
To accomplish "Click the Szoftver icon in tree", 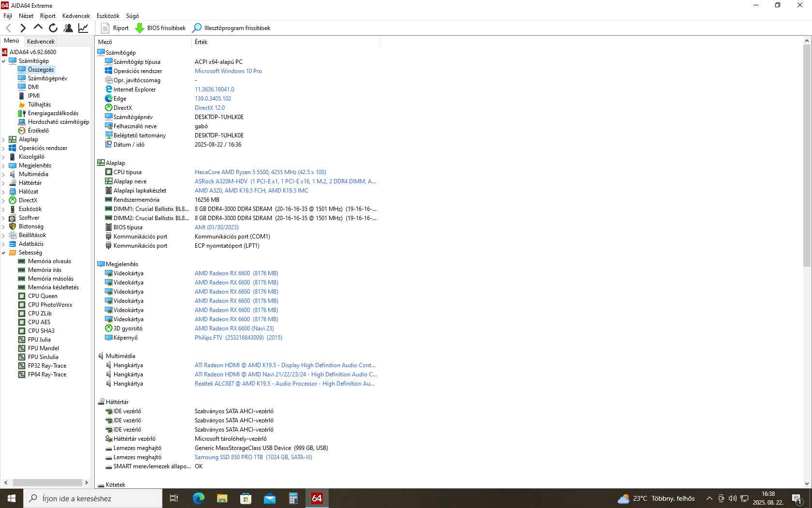I will [x=13, y=218].
